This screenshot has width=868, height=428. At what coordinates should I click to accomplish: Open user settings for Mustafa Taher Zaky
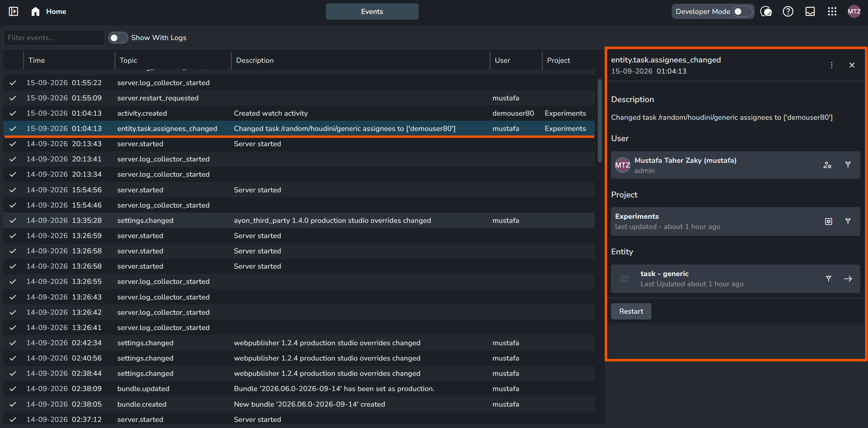(827, 165)
